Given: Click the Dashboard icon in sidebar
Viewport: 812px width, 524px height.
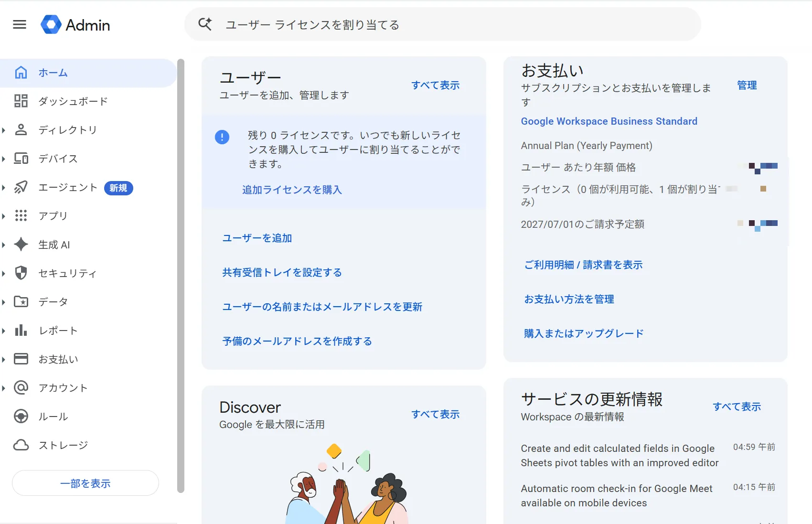Looking at the screenshot, I should pyautogui.click(x=21, y=101).
